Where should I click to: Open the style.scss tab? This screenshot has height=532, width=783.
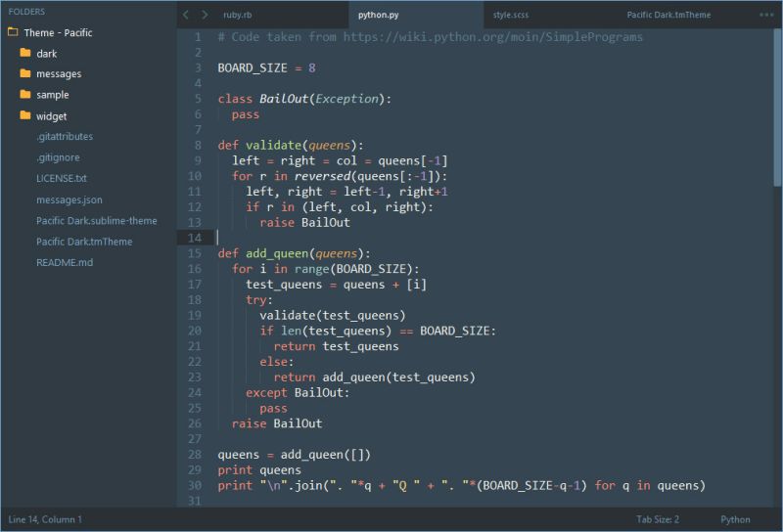point(510,15)
